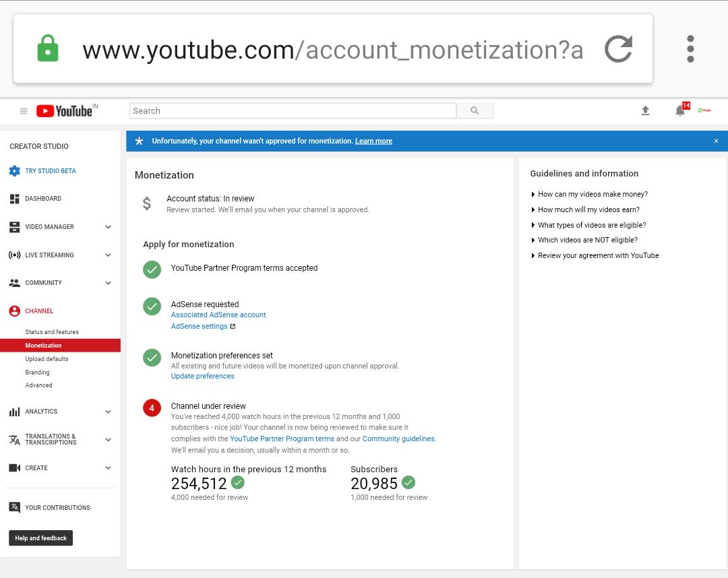Click the Analytics bar chart icon

tap(14, 412)
